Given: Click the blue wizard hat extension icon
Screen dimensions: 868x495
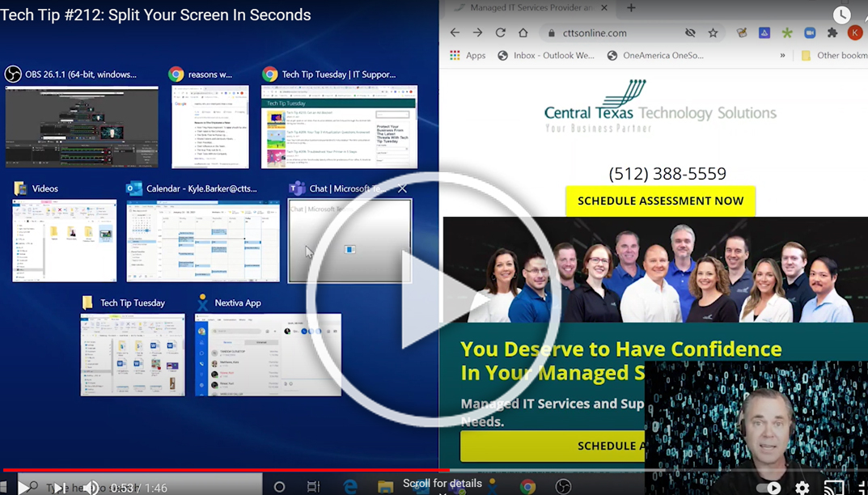Looking at the screenshot, I should coord(764,33).
